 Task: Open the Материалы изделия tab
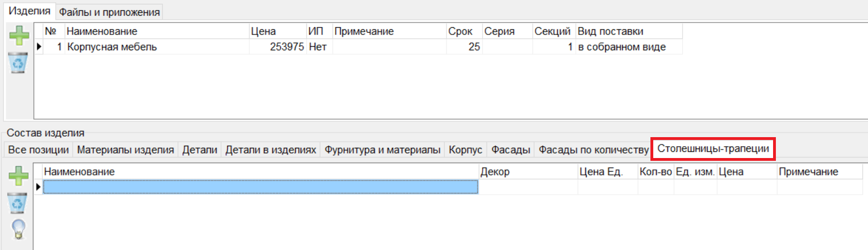click(125, 150)
